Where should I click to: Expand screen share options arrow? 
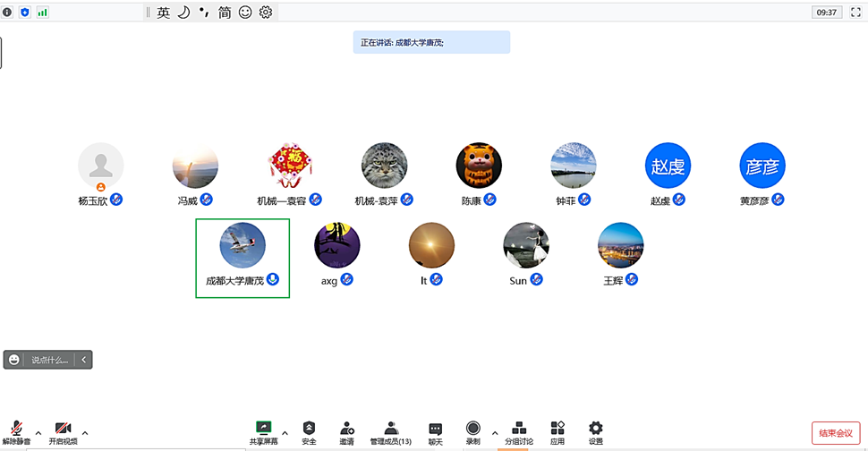point(285,430)
